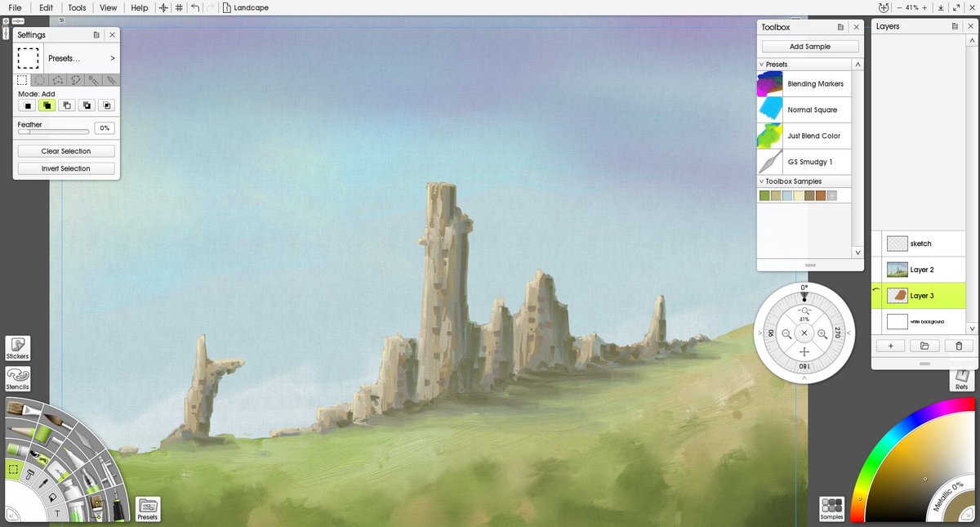Pick the green Toolbox color sample
The width and height of the screenshot is (980, 527).
pos(764,195)
